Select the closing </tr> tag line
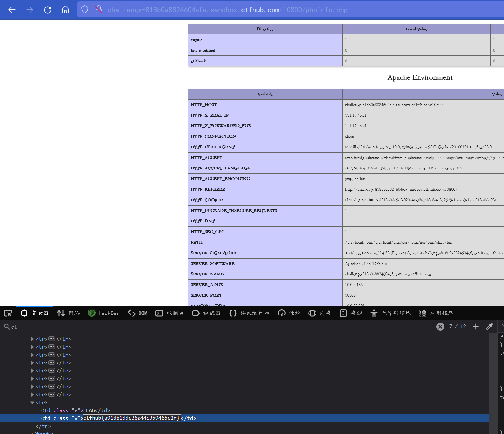 point(43,426)
